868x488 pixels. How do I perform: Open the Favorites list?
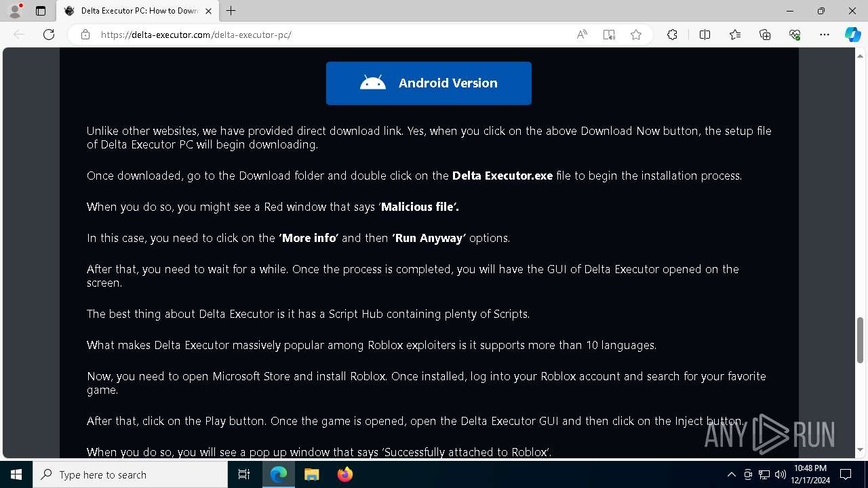pos(735,35)
